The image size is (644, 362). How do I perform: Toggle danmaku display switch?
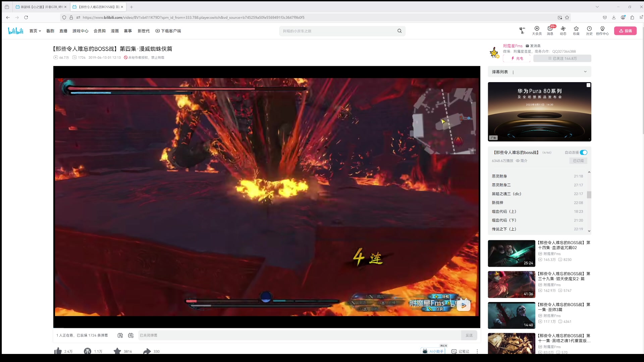(x=120, y=335)
